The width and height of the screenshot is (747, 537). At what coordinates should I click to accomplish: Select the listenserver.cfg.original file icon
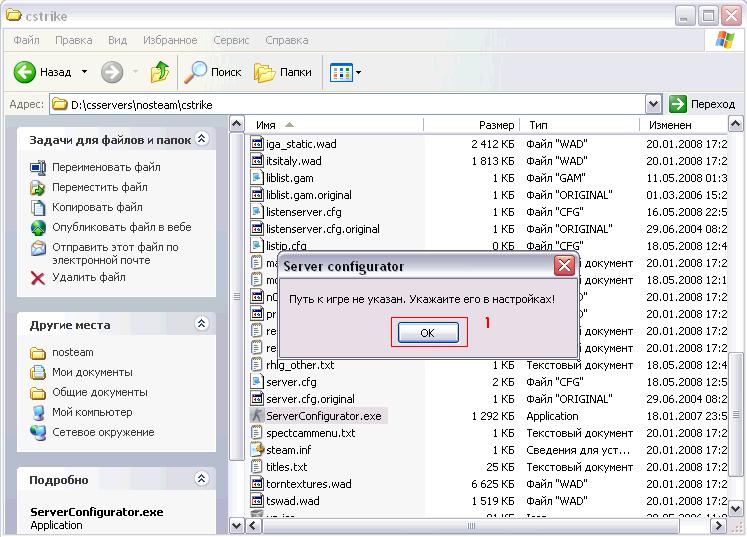click(257, 229)
